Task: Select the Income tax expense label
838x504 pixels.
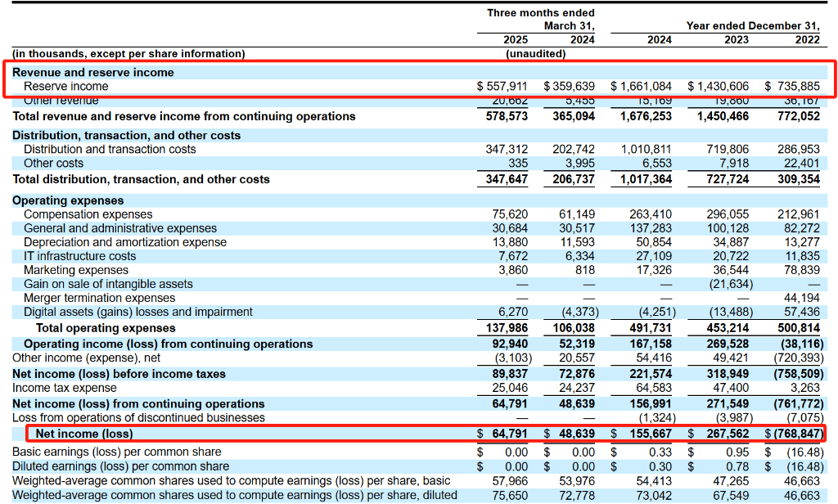Action: tap(64, 388)
